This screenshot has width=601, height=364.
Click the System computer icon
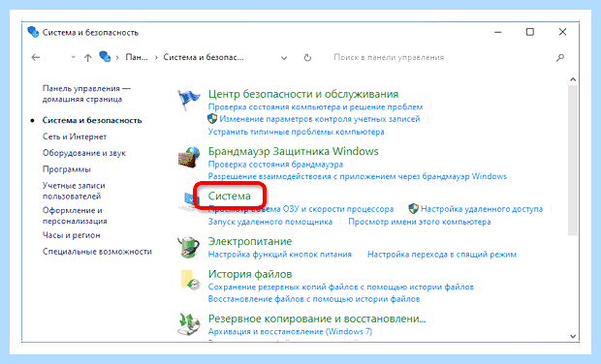pyautogui.click(x=188, y=201)
